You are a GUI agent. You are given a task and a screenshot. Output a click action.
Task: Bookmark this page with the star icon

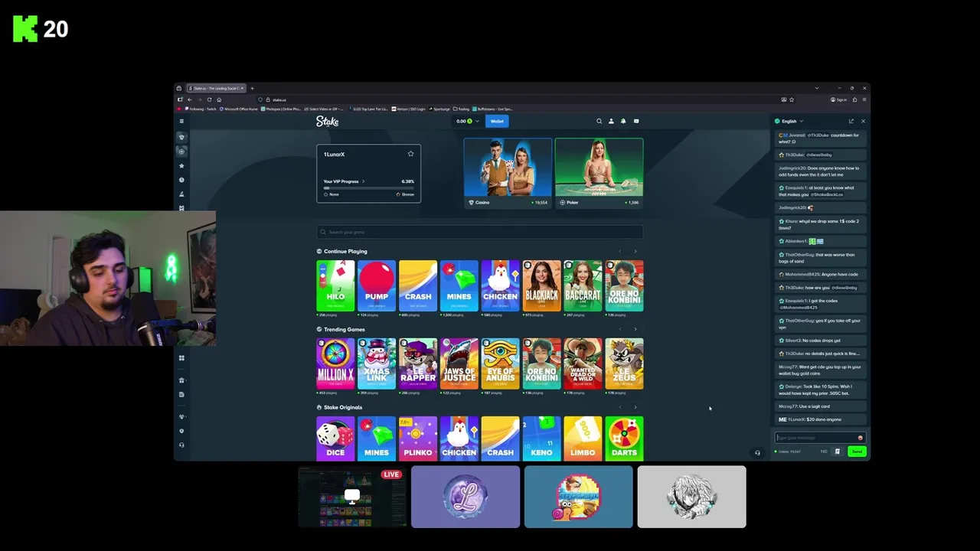(792, 99)
